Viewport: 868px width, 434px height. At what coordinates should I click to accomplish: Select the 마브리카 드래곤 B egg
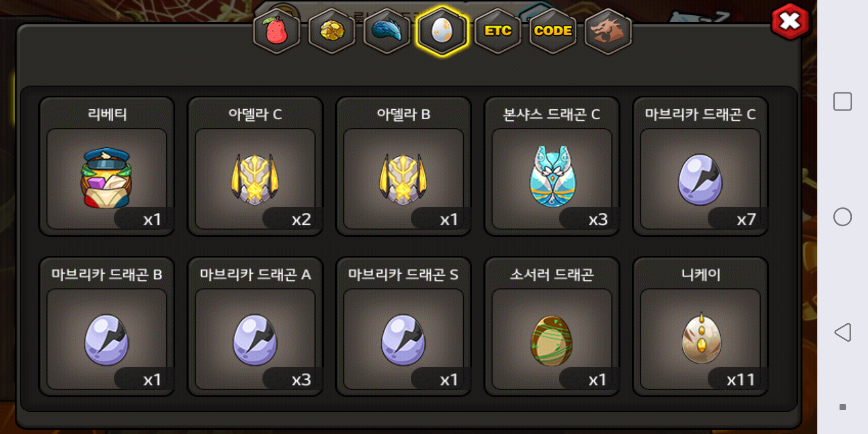(107, 327)
